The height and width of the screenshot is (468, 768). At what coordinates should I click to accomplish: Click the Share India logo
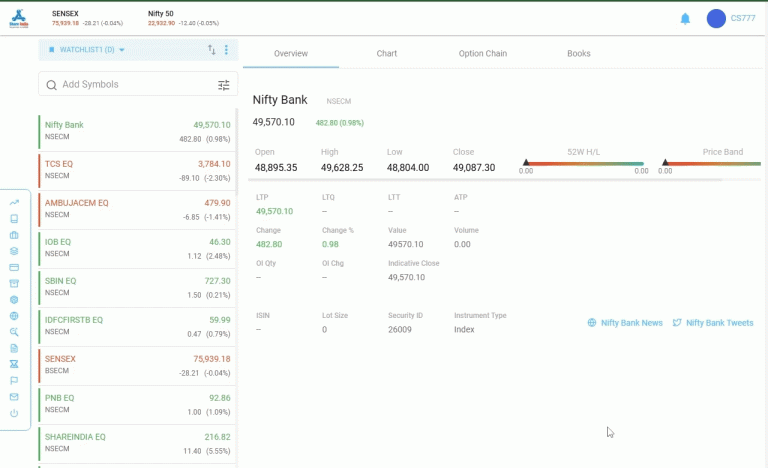click(x=19, y=19)
